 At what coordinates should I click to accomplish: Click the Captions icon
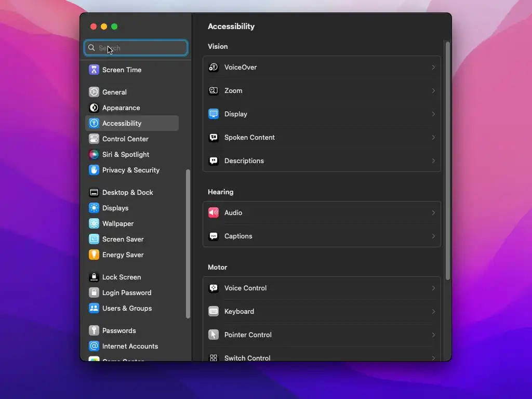click(214, 236)
